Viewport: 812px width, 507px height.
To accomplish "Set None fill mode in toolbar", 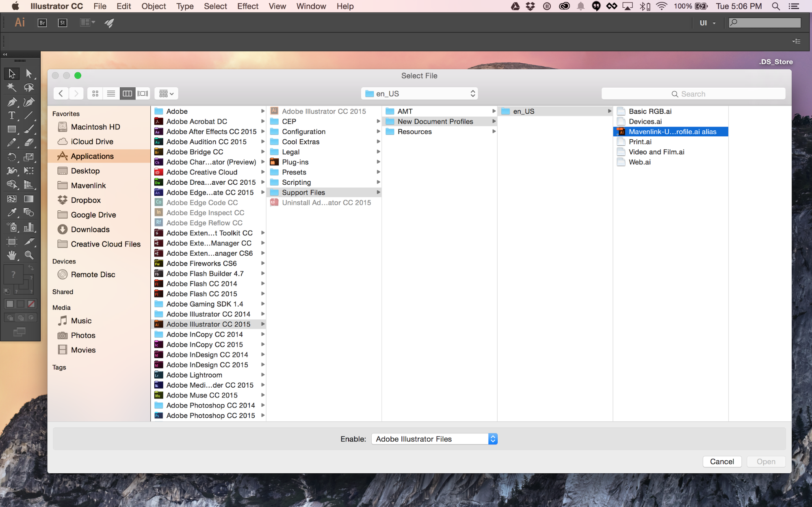I will click(31, 304).
